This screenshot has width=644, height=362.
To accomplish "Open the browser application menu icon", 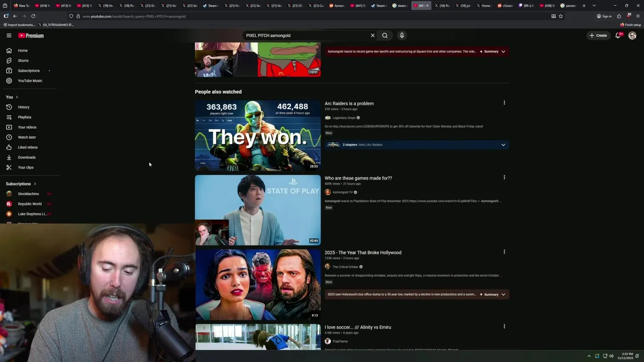I will coord(638,16).
